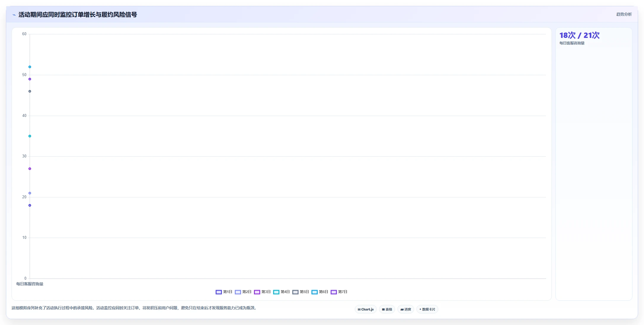
Task: Click the purple data point at 49
Action: [x=30, y=79]
